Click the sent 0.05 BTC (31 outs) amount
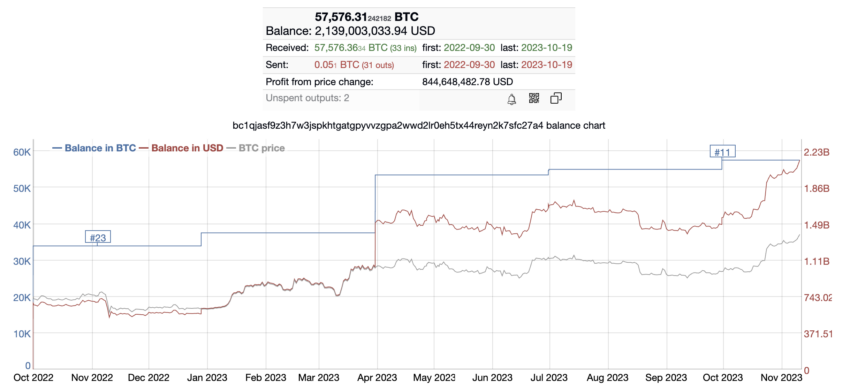 [x=354, y=65]
